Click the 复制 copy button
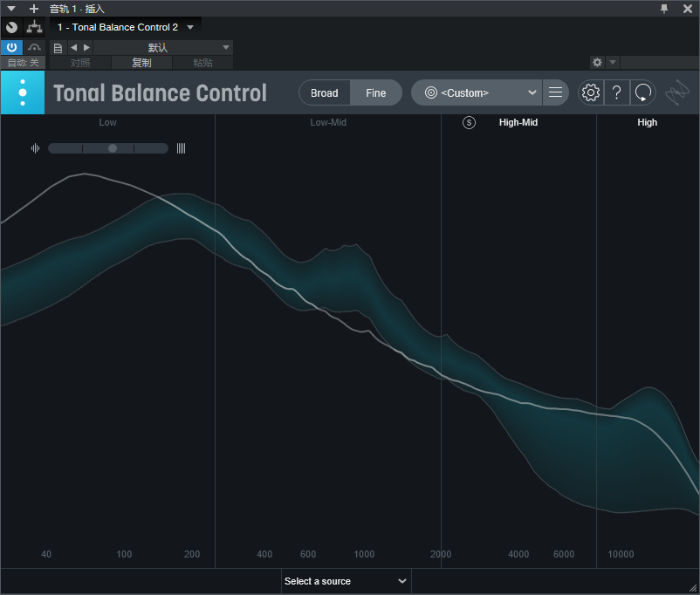Image resolution: width=700 pixels, height=595 pixels. pos(141,63)
